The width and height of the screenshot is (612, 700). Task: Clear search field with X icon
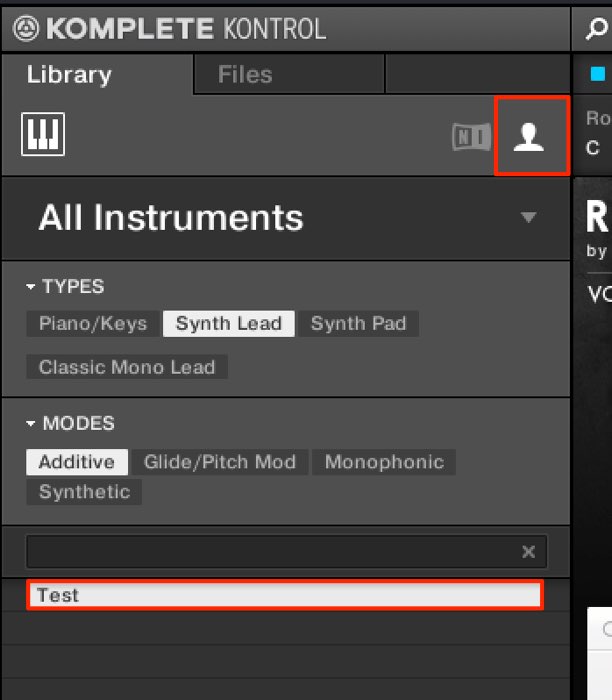529,552
